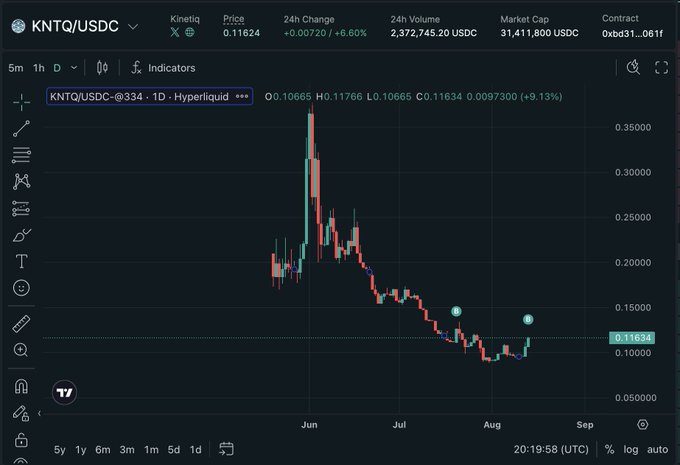
Task: Select the D daily timeframe
Action: click(57, 68)
